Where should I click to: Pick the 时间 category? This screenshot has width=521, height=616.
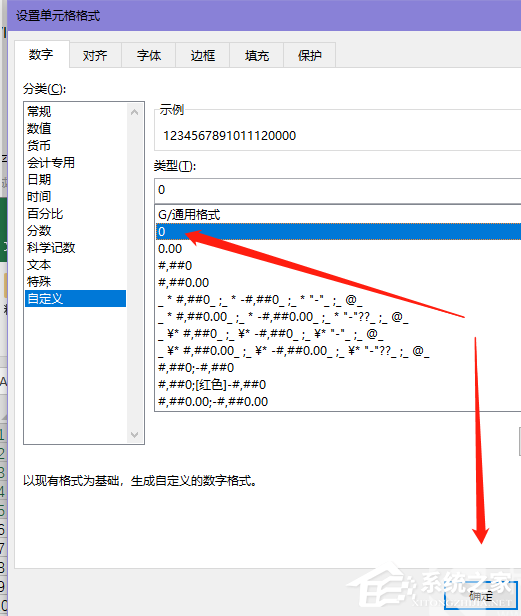[75, 196]
